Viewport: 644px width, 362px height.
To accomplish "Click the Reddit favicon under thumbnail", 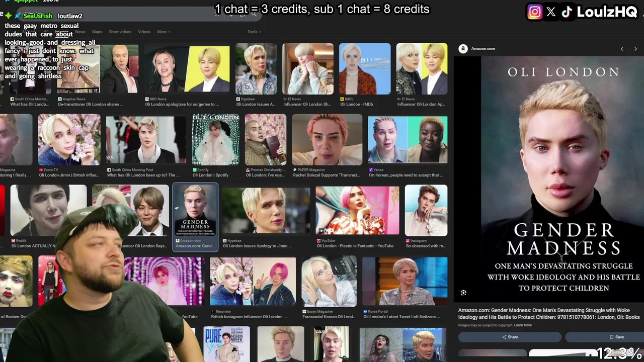I will (13, 241).
